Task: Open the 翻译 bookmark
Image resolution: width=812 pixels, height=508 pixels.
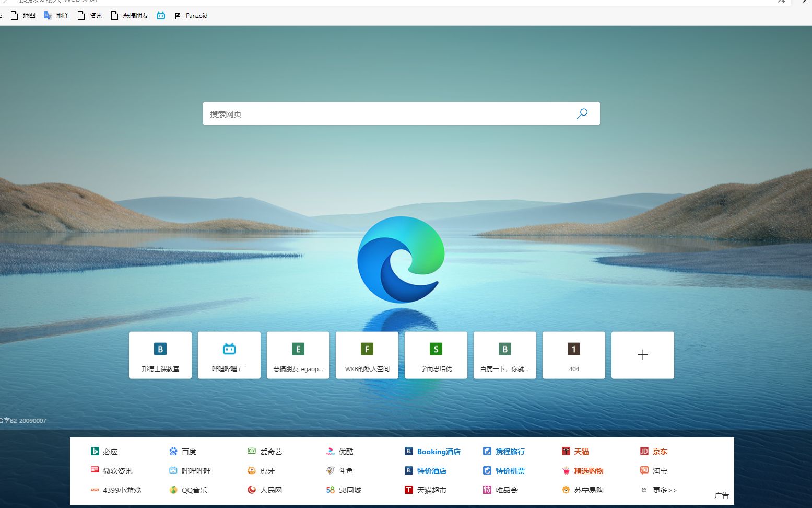Action: 56,16
